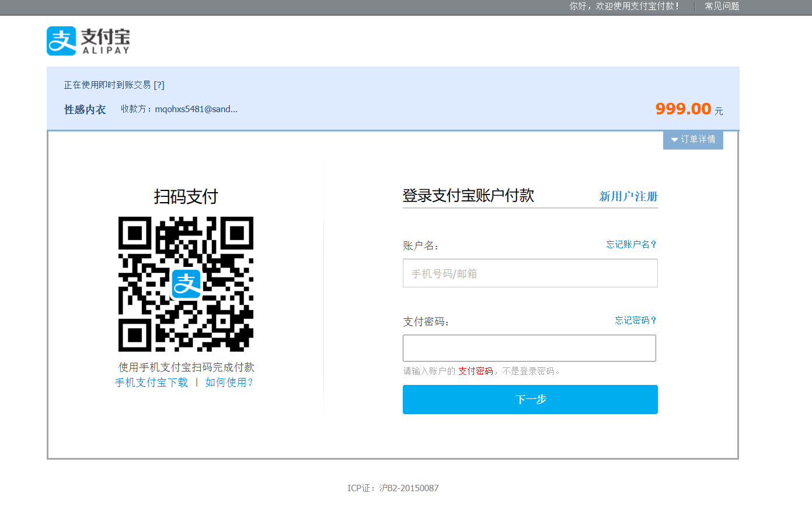Click 忘记账户名？ forgot account name link
The width and height of the screenshot is (812, 507).
(632, 244)
